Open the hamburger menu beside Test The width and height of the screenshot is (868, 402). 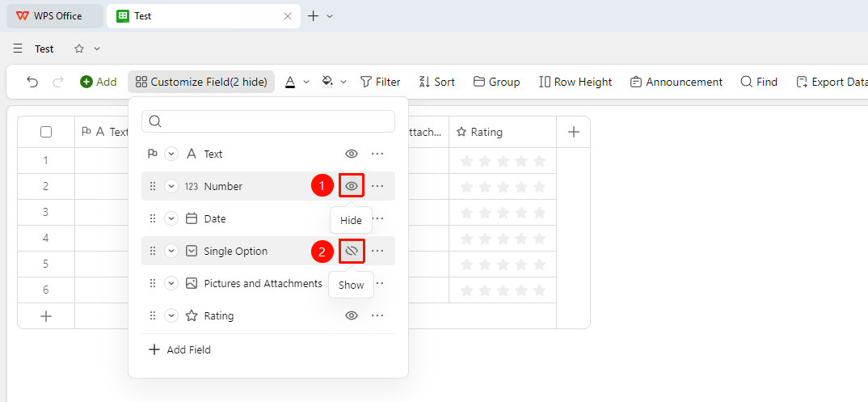click(19, 49)
